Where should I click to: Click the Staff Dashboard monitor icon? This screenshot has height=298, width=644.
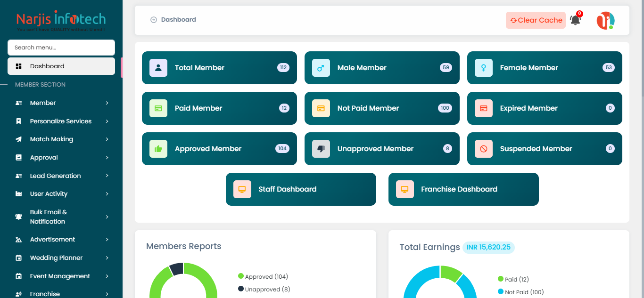coord(242,189)
